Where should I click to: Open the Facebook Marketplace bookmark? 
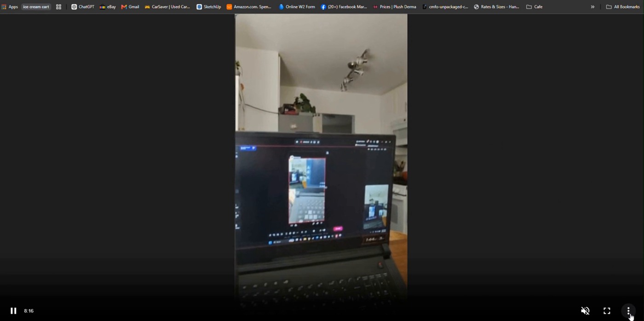point(344,7)
